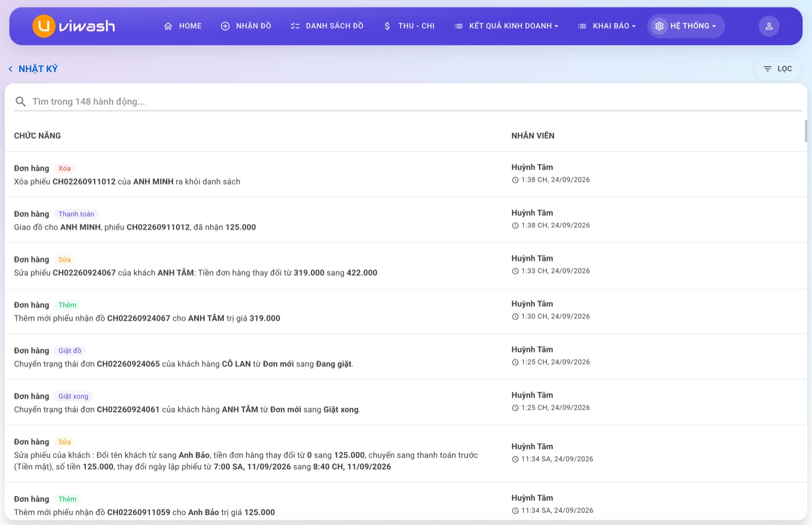Click the checklist icon of DANH SÁCH ĐỒ
The width and height of the screenshot is (812, 525).
[295, 26]
